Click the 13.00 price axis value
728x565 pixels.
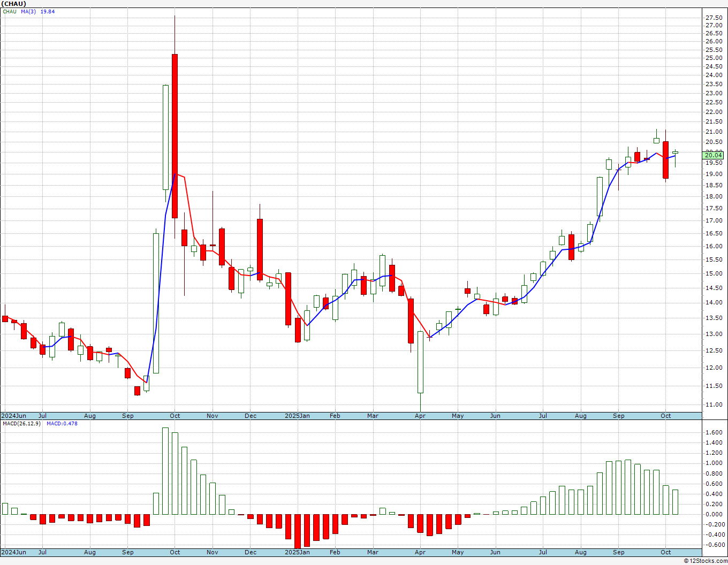tap(714, 334)
